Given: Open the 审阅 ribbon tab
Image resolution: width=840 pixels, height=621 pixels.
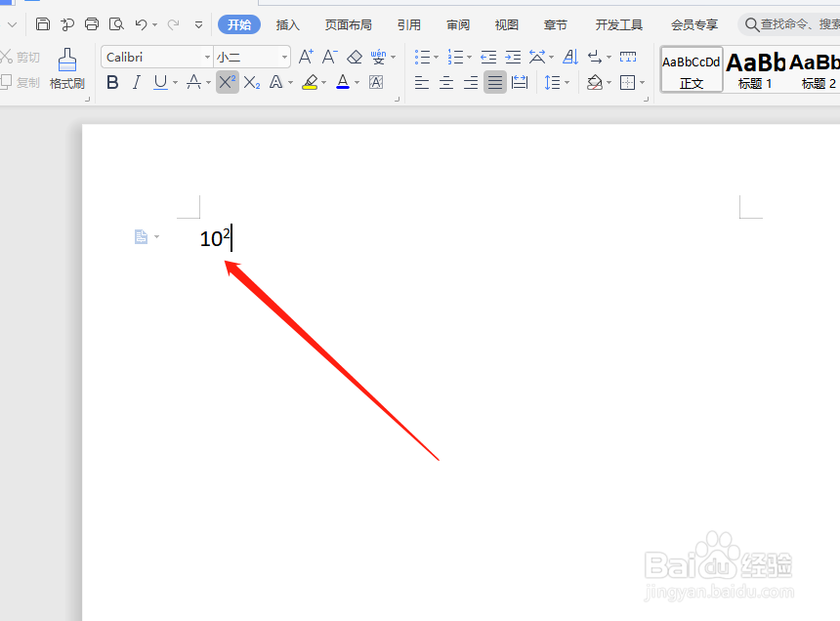Looking at the screenshot, I should coord(457,24).
